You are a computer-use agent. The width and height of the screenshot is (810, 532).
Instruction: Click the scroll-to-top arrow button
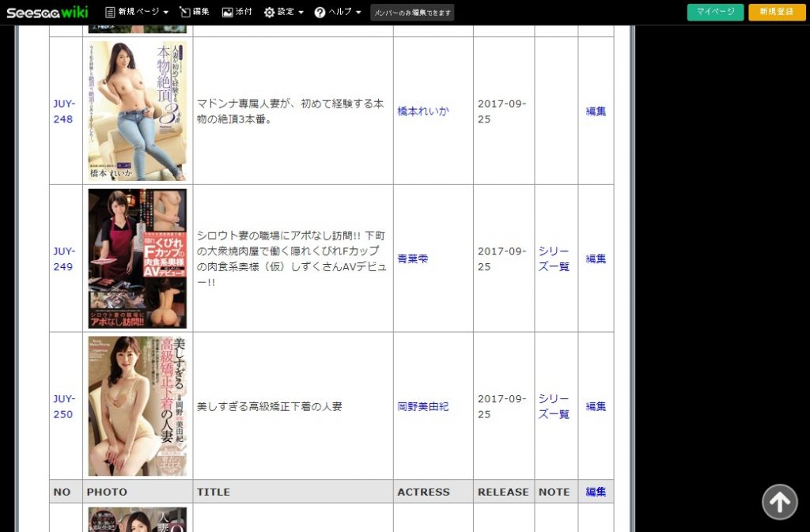779,501
